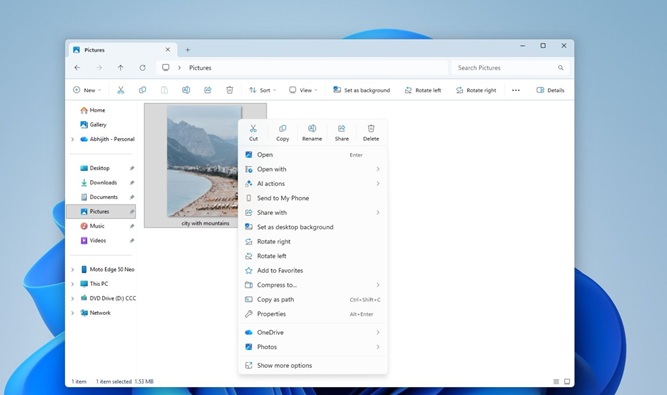The height and width of the screenshot is (395, 667).
Task: Click Cut in the context menu top row
Action: [253, 133]
